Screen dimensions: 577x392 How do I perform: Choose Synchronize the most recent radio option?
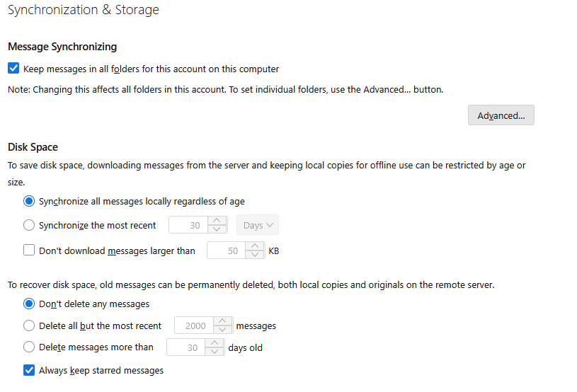pos(29,225)
